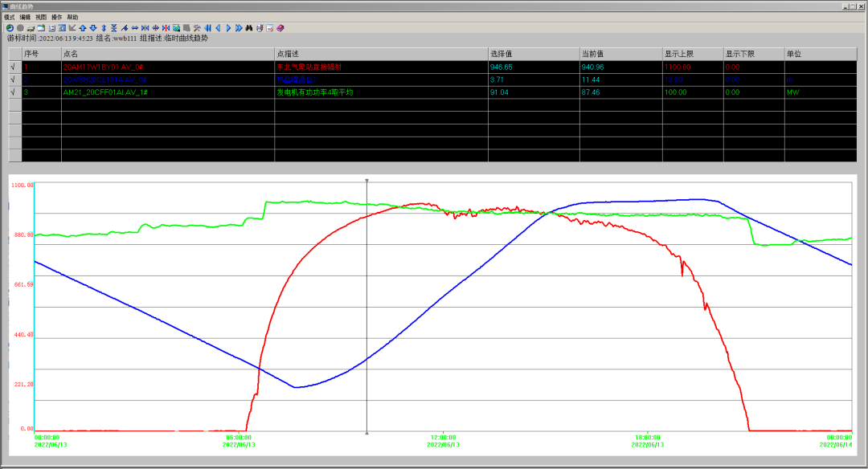
Task: Open the 视图 menu
Action: click(41, 17)
